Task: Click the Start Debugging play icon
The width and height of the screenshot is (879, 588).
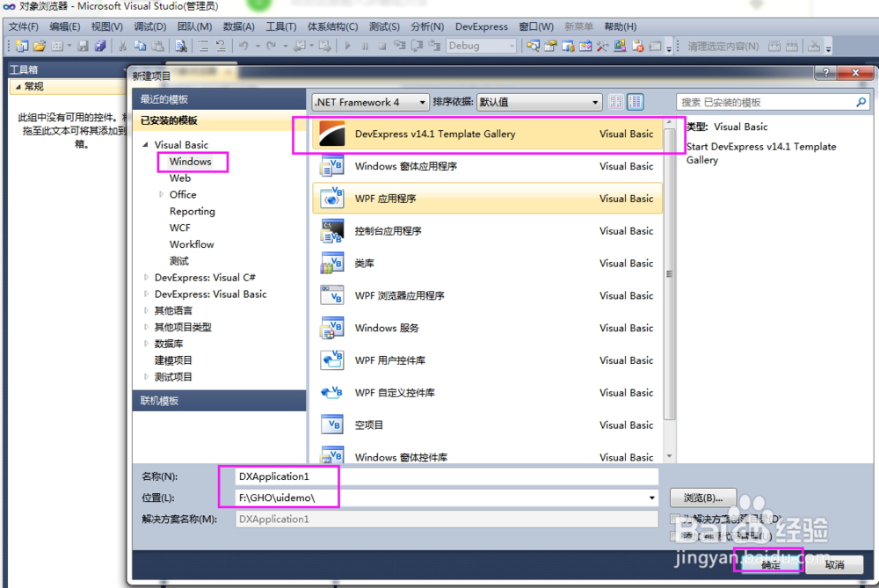Action: pyautogui.click(x=347, y=46)
